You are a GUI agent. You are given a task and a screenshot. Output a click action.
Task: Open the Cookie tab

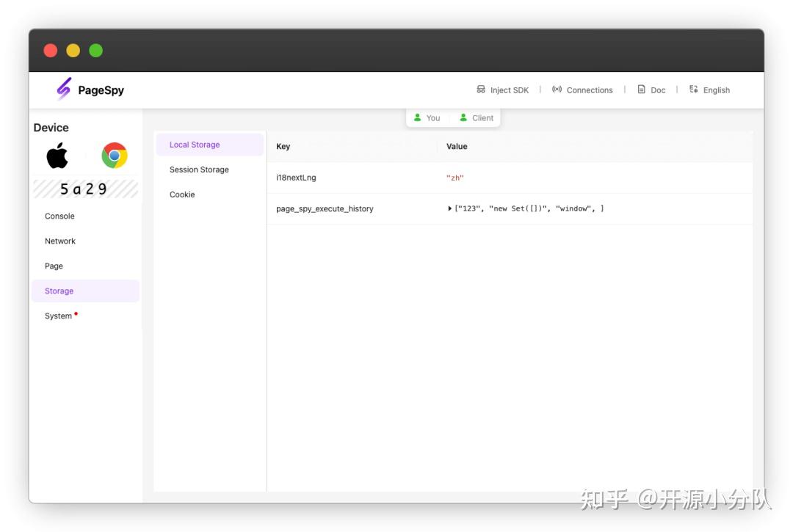tap(182, 194)
